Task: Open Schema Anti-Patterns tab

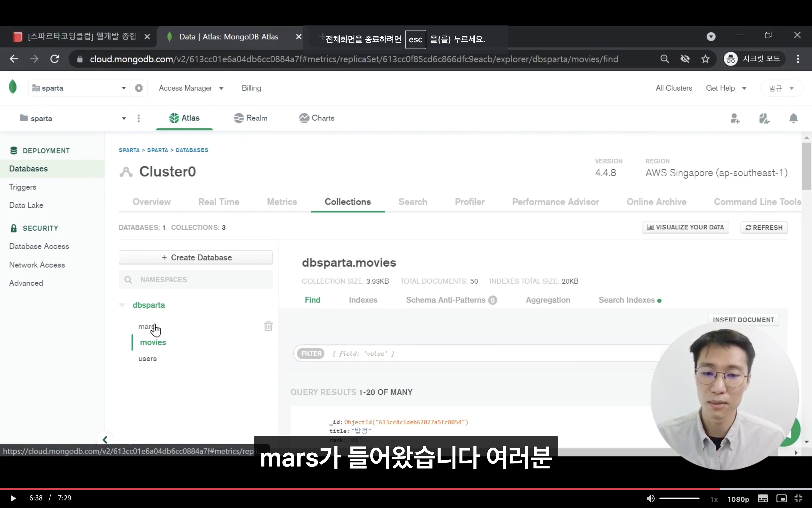Action: 451,300
